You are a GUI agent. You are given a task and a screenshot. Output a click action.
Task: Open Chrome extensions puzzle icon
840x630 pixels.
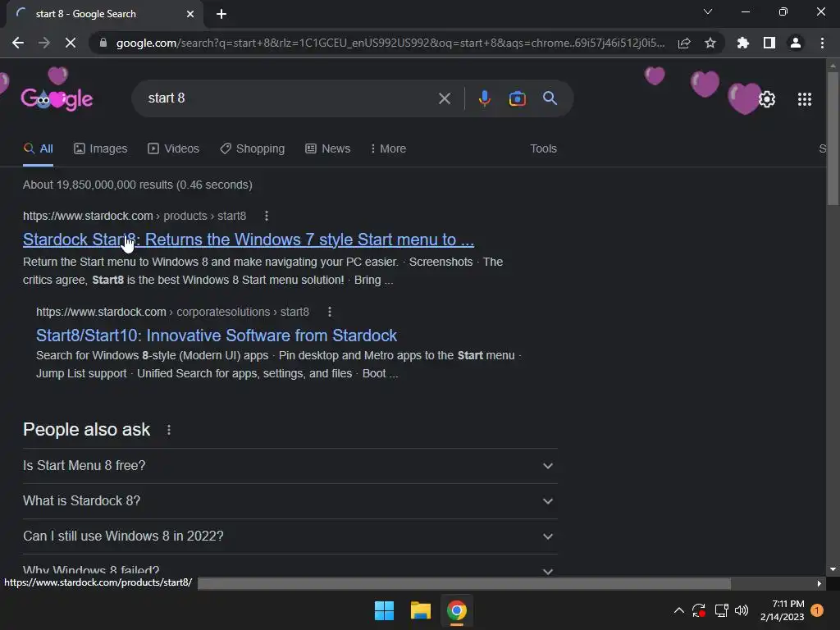pyautogui.click(x=743, y=43)
